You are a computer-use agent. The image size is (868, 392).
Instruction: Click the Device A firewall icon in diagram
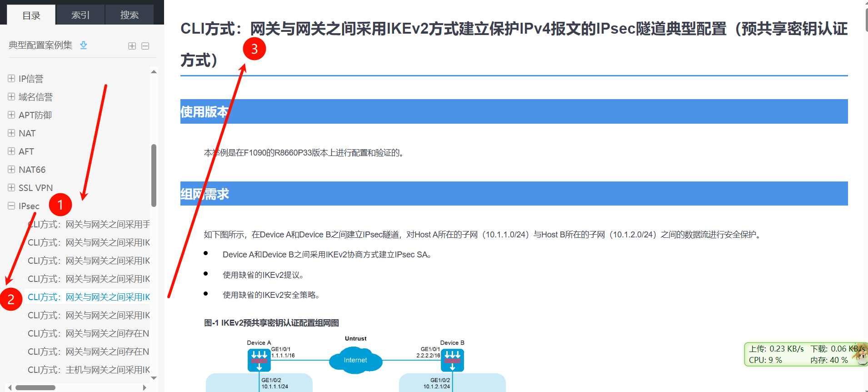coord(259,360)
